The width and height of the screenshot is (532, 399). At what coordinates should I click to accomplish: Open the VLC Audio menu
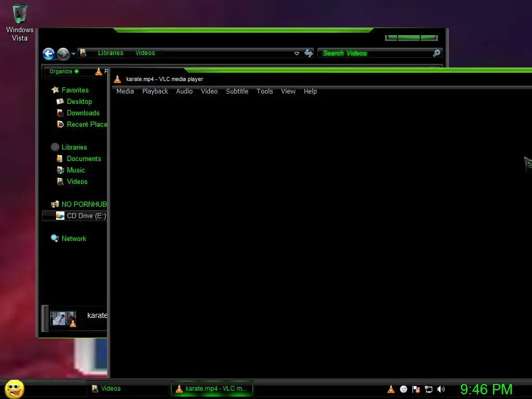(184, 91)
